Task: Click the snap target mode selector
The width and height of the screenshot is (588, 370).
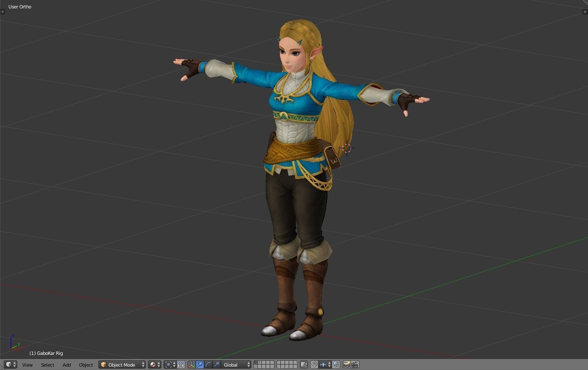Action: tap(336, 364)
